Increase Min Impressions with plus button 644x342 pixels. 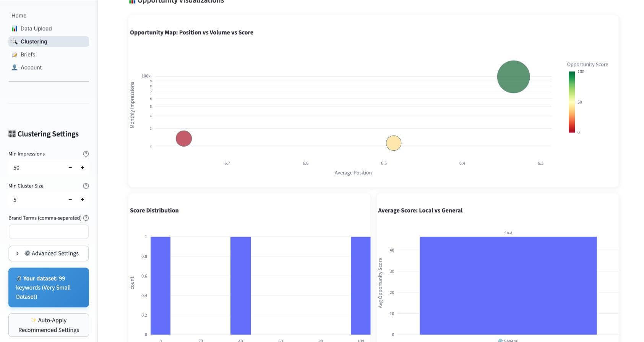pos(83,168)
